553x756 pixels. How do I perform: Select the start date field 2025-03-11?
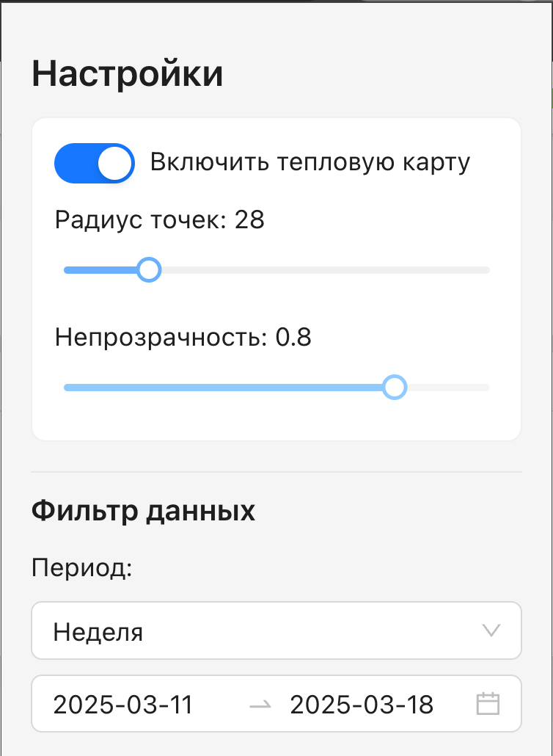click(122, 705)
